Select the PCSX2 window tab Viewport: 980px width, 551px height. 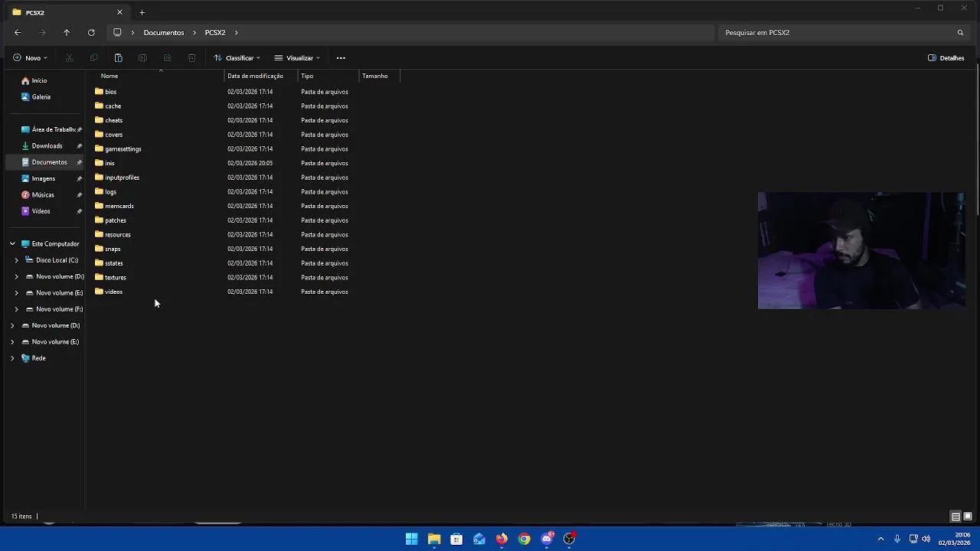(68, 12)
